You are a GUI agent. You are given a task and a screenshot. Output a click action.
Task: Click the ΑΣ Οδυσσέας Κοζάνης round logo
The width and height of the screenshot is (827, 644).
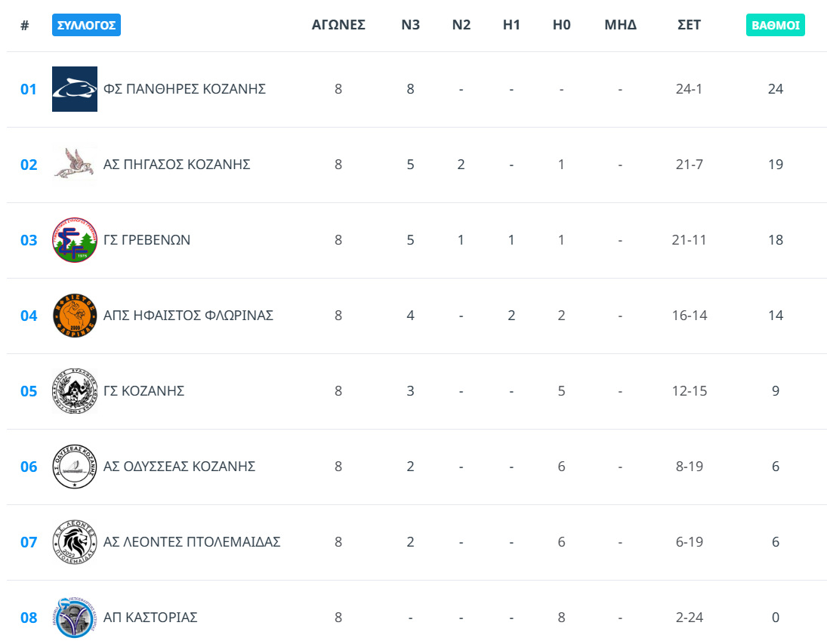tap(75, 467)
